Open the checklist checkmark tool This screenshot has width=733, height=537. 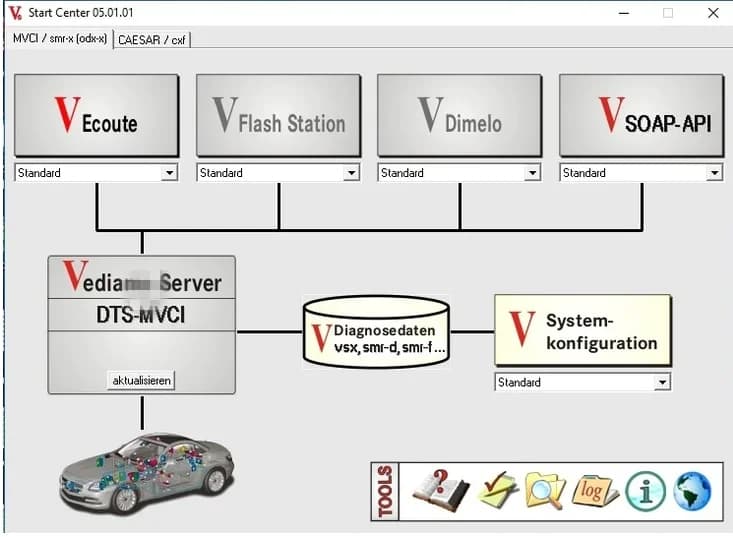[x=497, y=490]
